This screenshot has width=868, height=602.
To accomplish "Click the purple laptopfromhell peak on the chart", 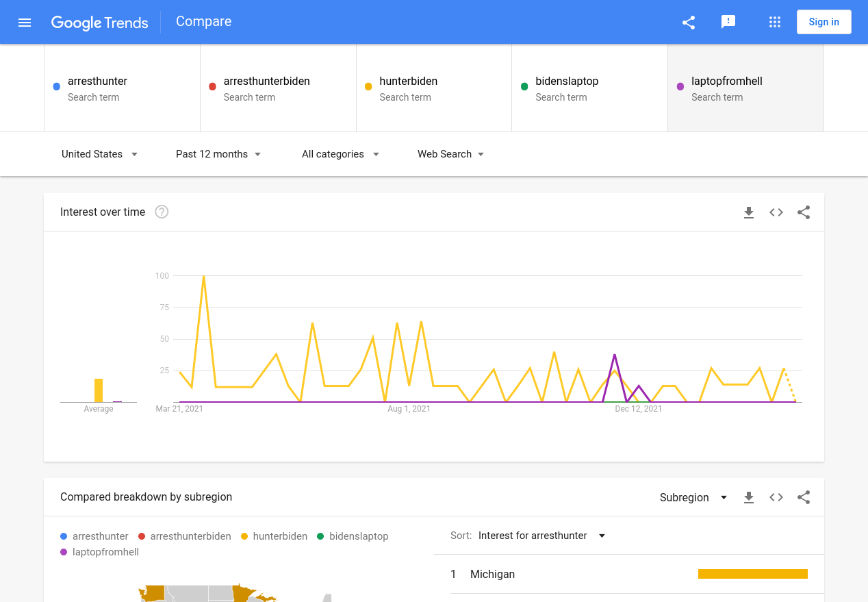I will point(615,355).
